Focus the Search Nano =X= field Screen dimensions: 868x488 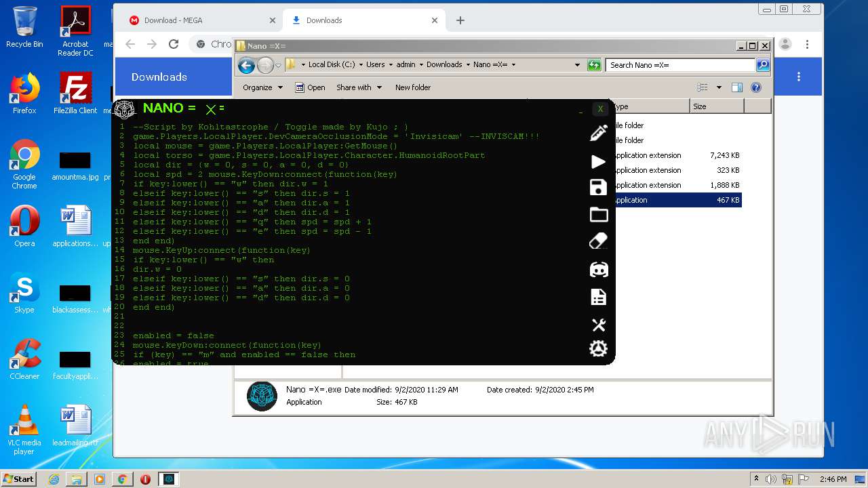(680, 65)
